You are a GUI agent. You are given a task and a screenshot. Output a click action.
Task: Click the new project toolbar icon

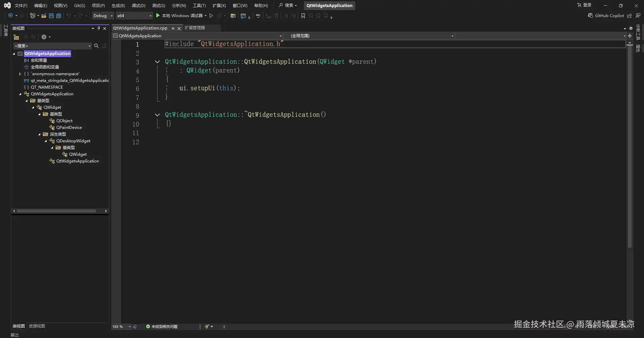pyautogui.click(x=33, y=16)
